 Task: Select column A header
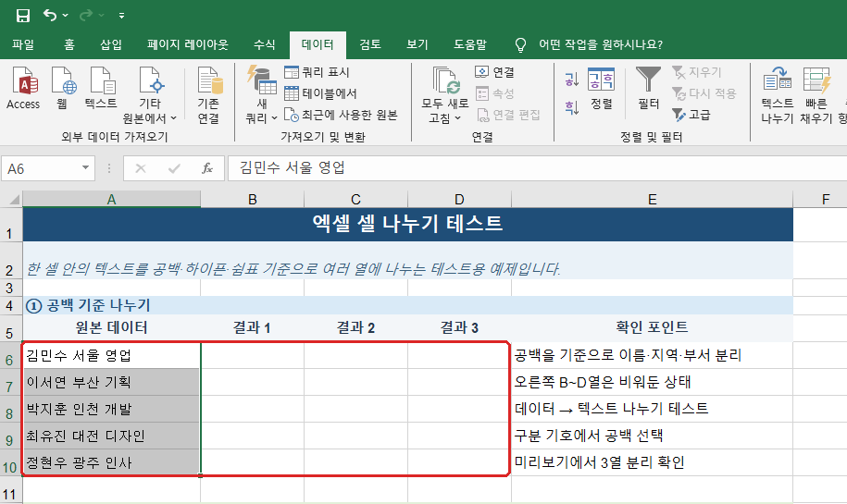coord(111,200)
